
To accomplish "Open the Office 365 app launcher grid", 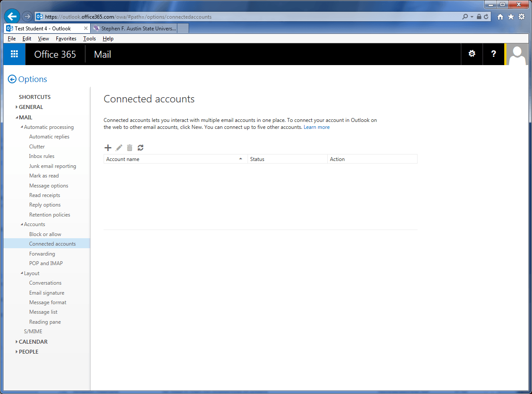I will 14,54.
